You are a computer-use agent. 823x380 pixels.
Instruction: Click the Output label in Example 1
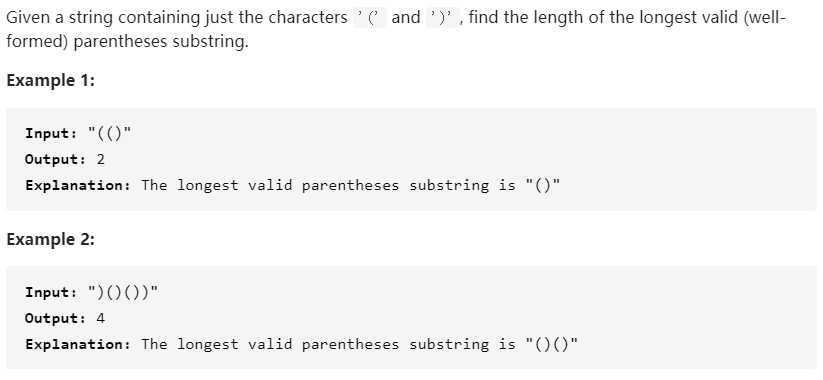(55, 159)
